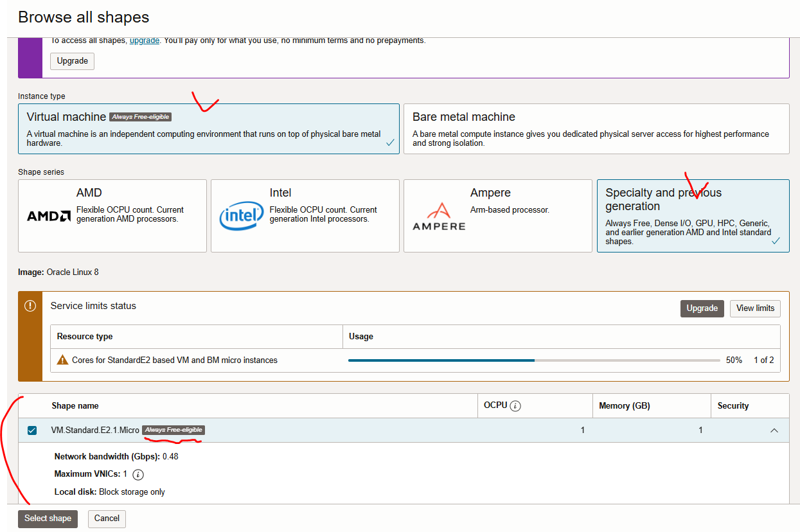Click the AMD logo

(x=49, y=216)
